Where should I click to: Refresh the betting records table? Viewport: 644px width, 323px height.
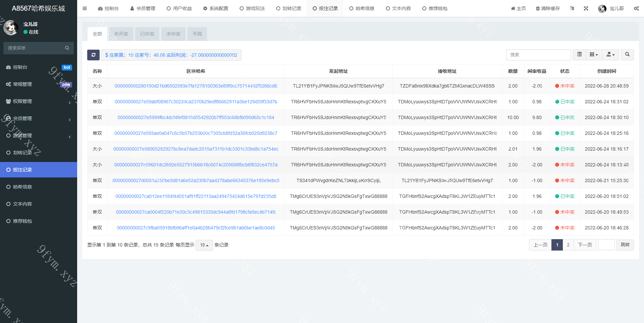pos(93,55)
